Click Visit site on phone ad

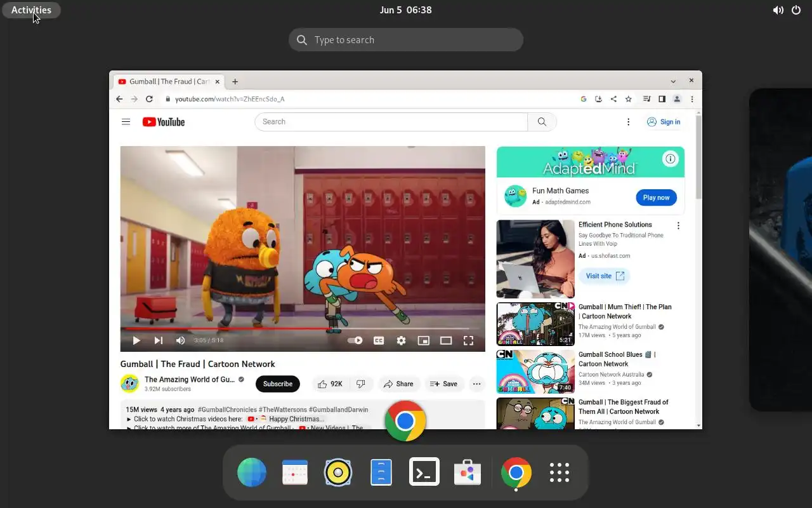604,276
